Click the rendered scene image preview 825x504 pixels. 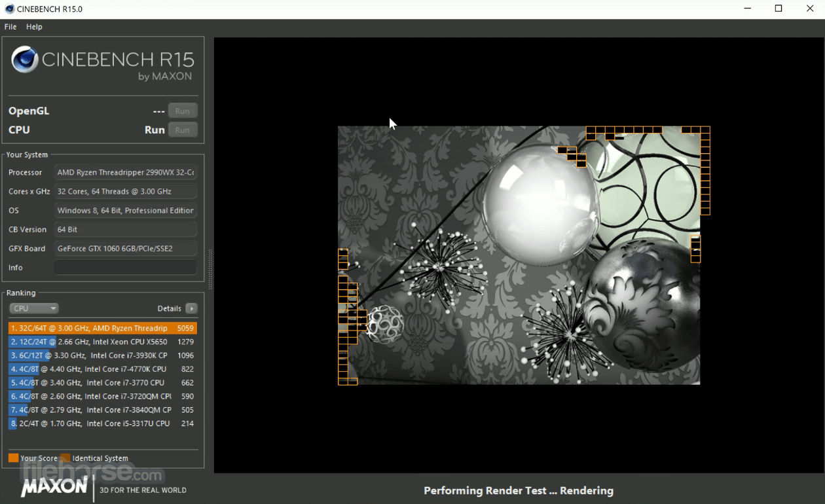click(x=519, y=255)
